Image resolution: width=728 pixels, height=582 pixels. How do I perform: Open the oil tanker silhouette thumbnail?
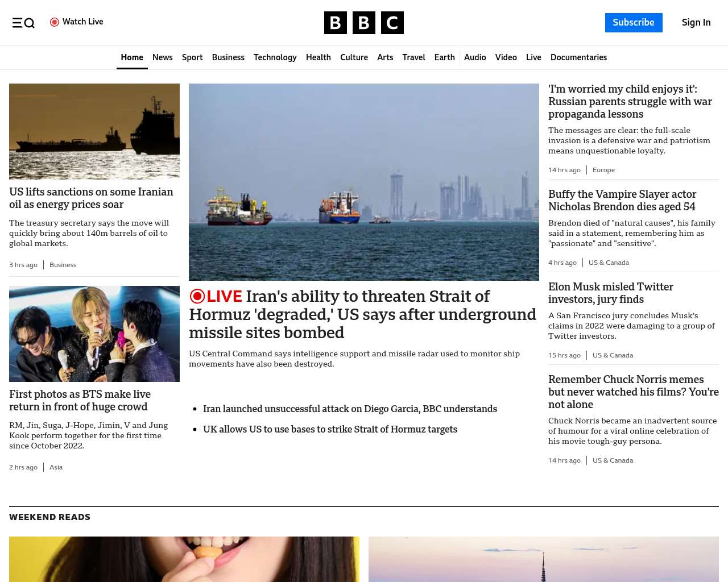94,131
